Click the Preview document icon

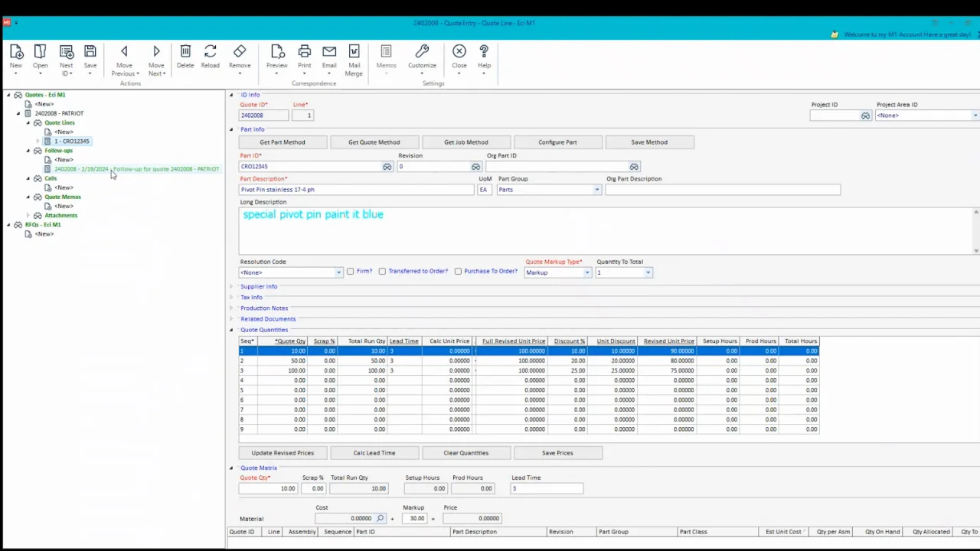pyautogui.click(x=277, y=52)
